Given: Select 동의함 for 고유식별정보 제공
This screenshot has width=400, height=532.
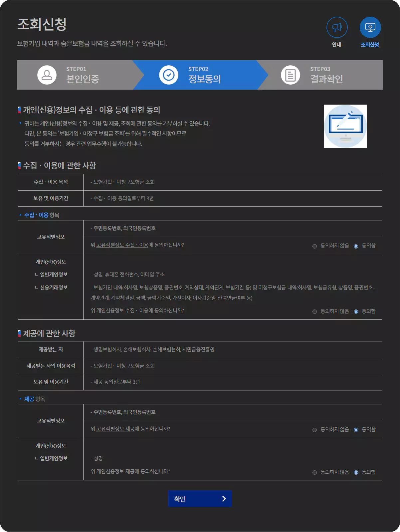Looking at the screenshot, I should tap(356, 430).
